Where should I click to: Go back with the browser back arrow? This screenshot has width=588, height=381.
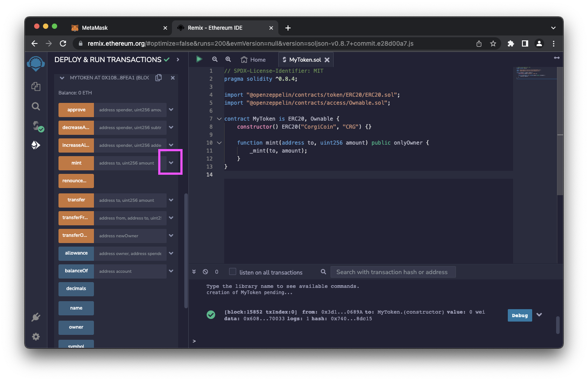35,43
